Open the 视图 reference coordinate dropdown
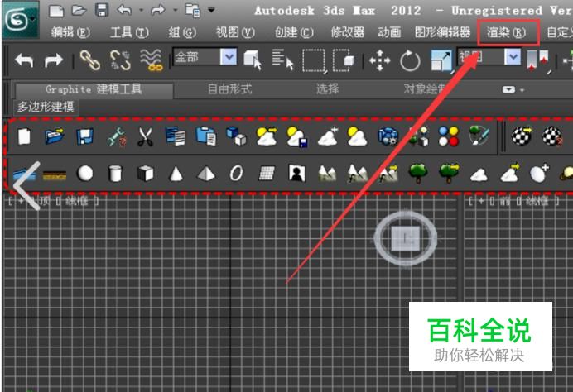Viewport: 573px width, 392px height. point(489,57)
